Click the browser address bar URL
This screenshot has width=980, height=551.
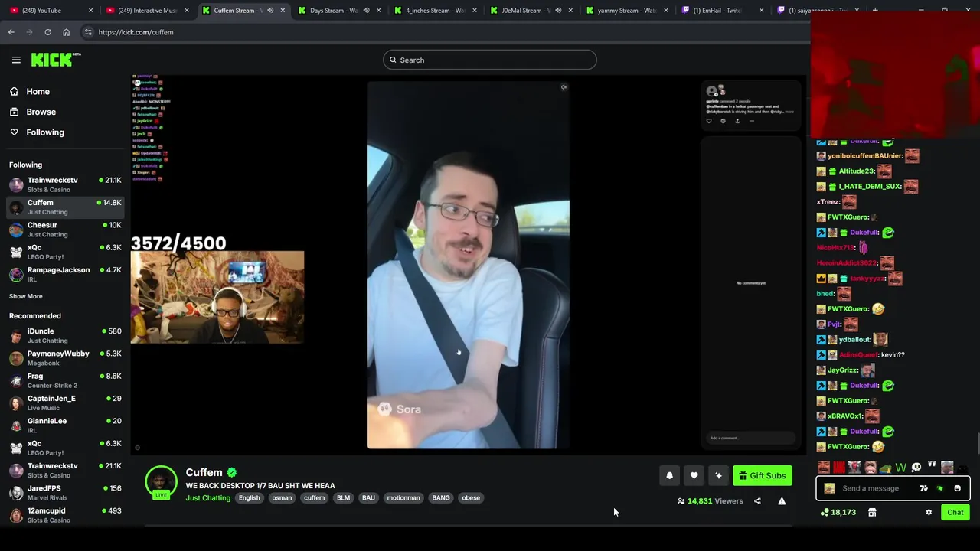click(136, 32)
